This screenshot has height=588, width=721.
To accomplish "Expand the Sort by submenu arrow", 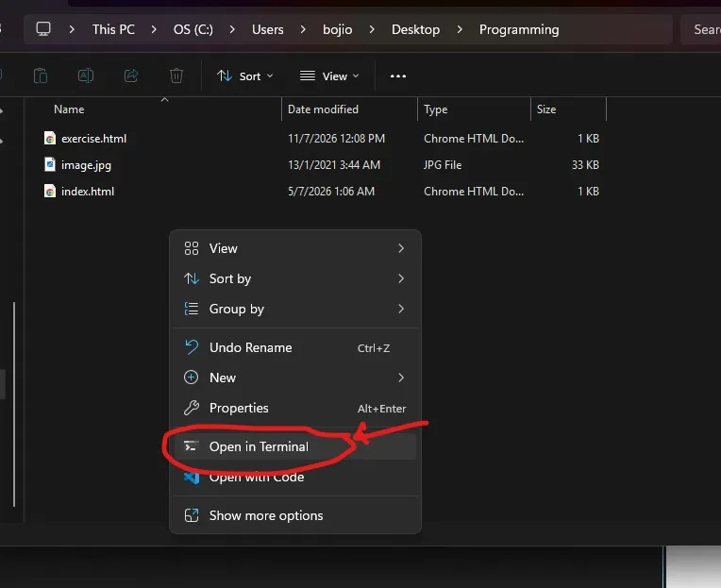I will (401, 278).
